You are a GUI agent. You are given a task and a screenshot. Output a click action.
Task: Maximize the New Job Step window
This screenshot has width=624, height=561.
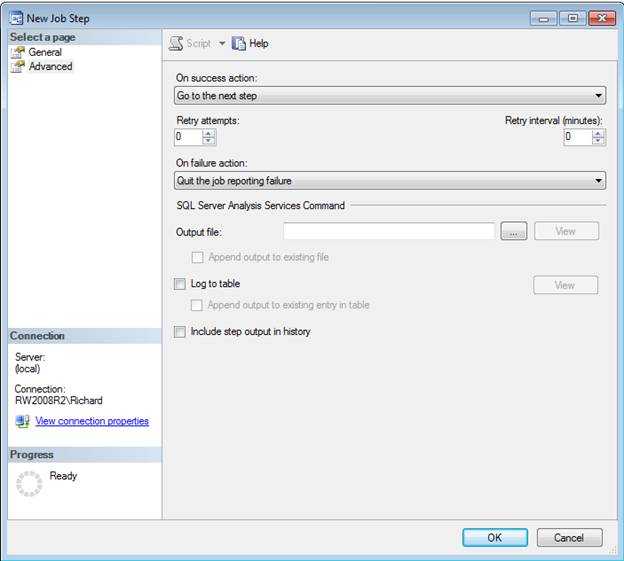pyautogui.click(x=573, y=18)
